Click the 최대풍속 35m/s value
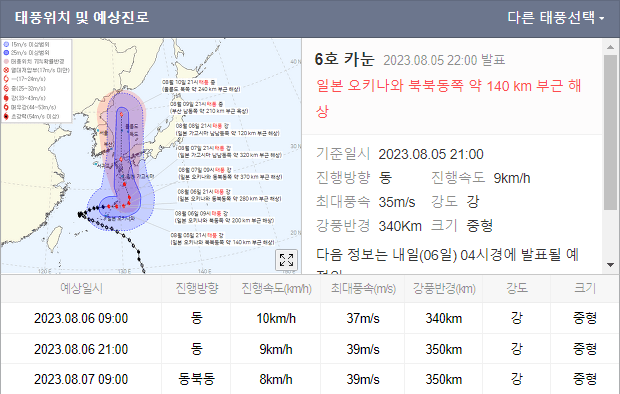Screen dimensions: 620x394 click(397, 202)
